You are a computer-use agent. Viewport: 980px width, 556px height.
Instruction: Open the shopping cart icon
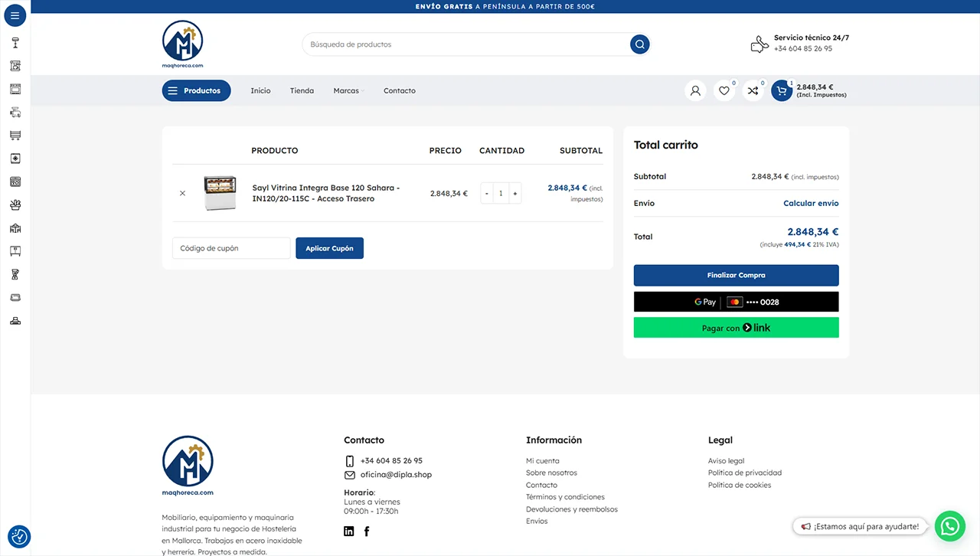pyautogui.click(x=781, y=91)
